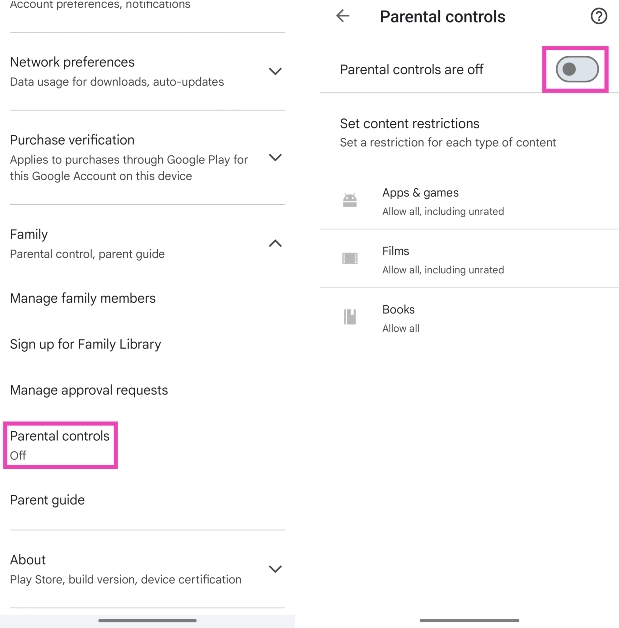Expand the About section chevron
The image size is (619, 628).
point(275,569)
